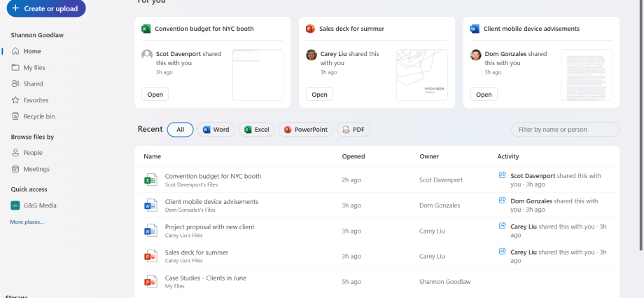This screenshot has width=644, height=298.
Task: Click the share activity icon in Convention budget row
Action: point(502,175)
